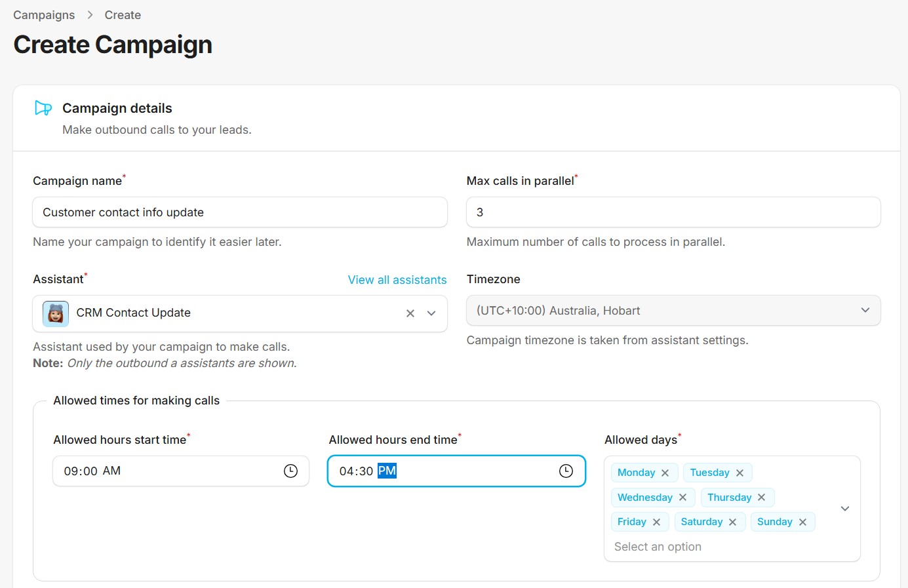The width and height of the screenshot is (908, 588).
Task: Remove Monday from allowed days
Action: (665, 473)
